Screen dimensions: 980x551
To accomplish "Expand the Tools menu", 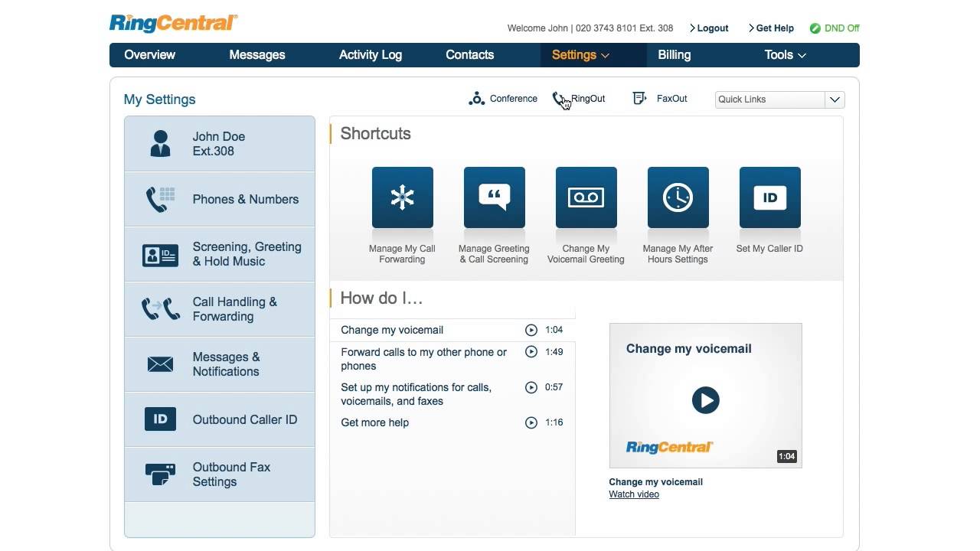I will point(784,54).
